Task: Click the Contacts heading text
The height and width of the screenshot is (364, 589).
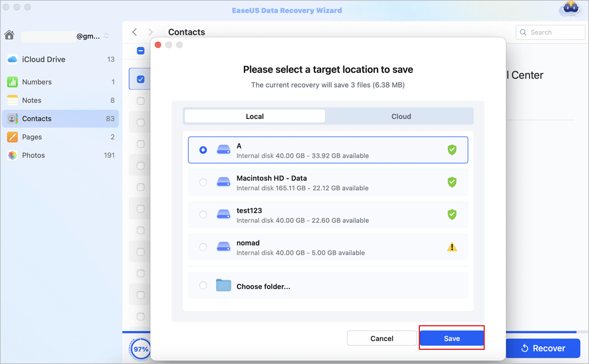Action: [x=187, y=32]
